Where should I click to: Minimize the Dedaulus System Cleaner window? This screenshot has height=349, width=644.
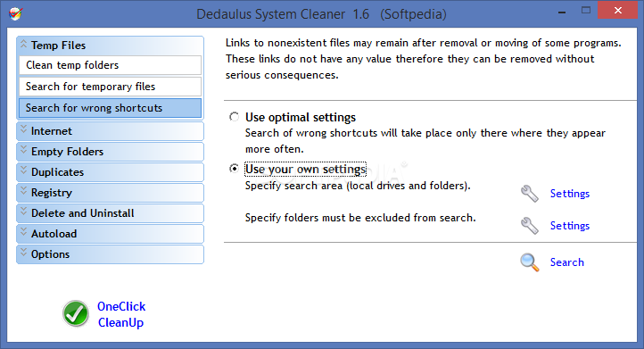pyautogui.click(x=562, y=12)
